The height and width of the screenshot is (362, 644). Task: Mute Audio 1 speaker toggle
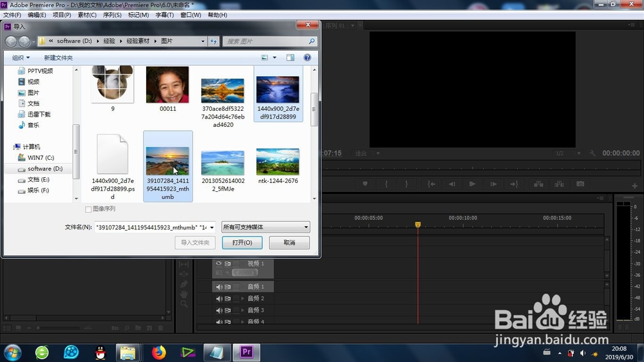(219, 287)
